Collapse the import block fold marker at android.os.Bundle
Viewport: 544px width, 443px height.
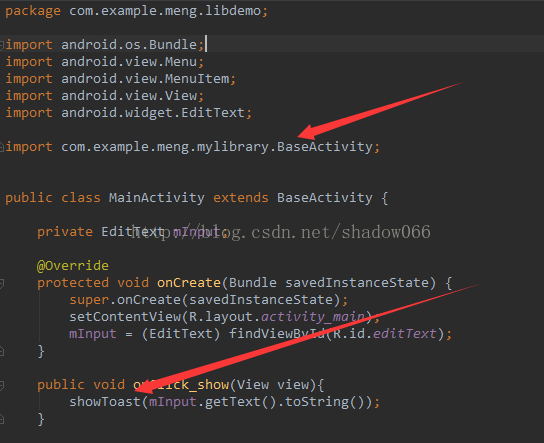[x=2, y=45]
